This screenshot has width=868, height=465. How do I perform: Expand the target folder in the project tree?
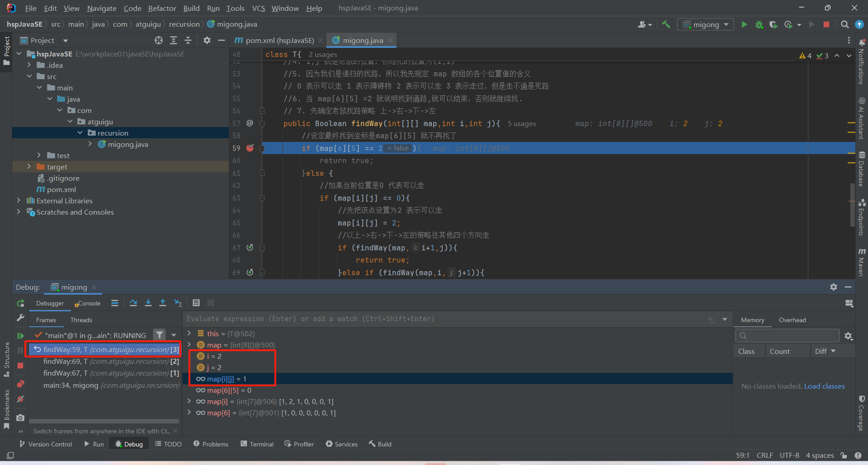29,167
